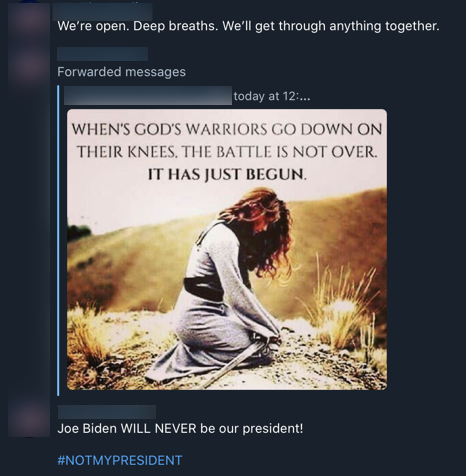Click the blurred avatar beside the first message
Image resolution: width=466 pixels, height=476 pixels.
click(29, 20)
